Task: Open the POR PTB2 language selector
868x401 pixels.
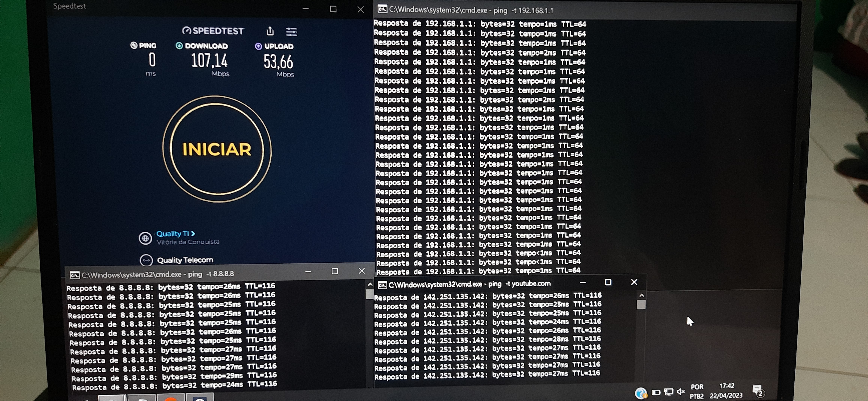Action: tap(696, 391)
